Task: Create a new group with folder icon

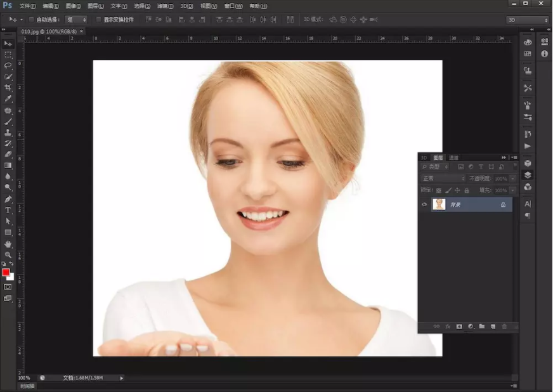Action: tap(482, 326)
